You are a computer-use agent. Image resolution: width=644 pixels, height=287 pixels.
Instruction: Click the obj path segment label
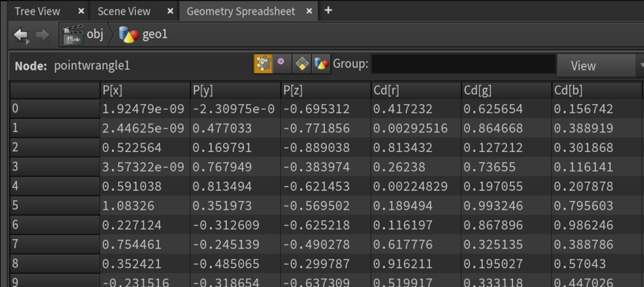pyautogui.click(x=95, y=35)
